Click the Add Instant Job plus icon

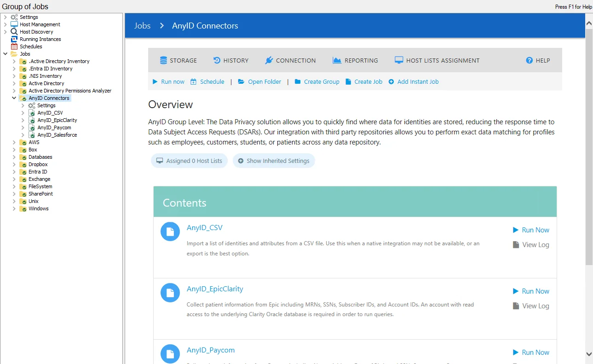point(391,81)
